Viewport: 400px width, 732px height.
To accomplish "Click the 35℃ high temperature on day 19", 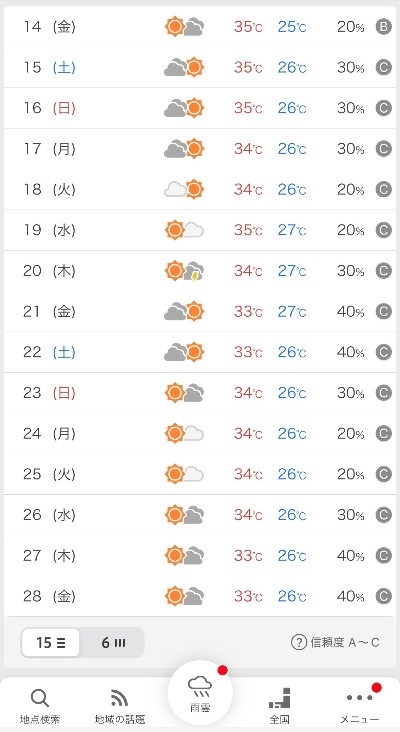I will [248, 230].
